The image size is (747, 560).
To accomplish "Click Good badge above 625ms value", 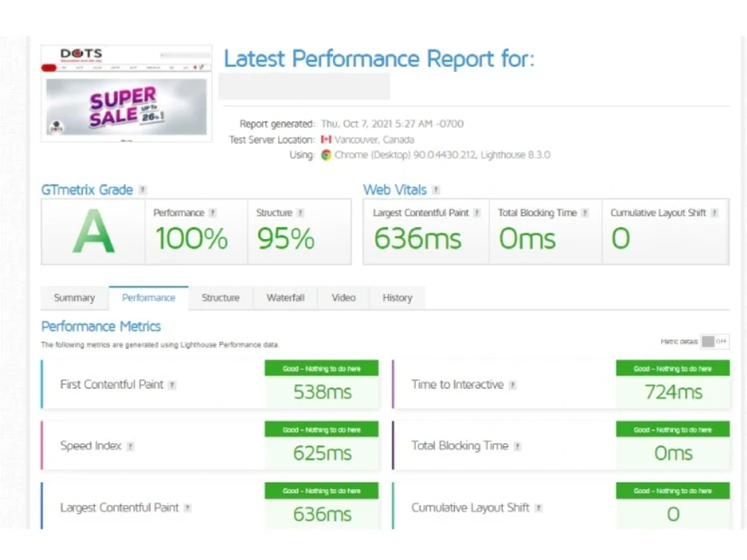I will [x=321, y=429].
